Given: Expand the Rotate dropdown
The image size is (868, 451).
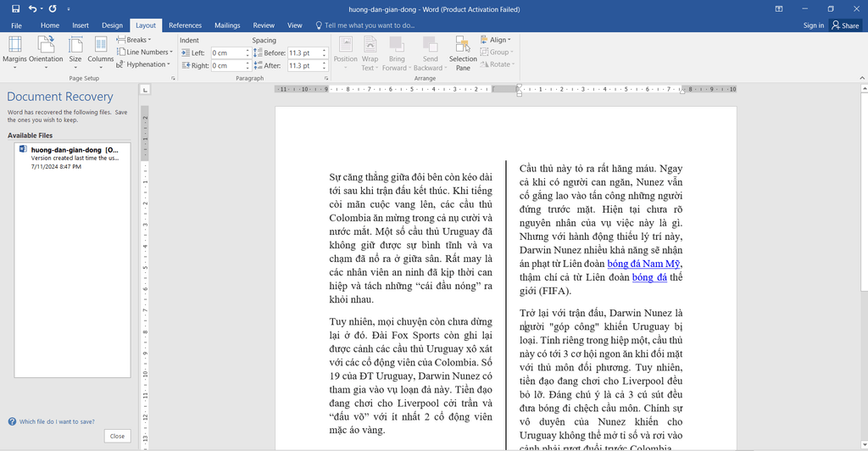Looking at the screenshot, I should (x=497, y=64).
